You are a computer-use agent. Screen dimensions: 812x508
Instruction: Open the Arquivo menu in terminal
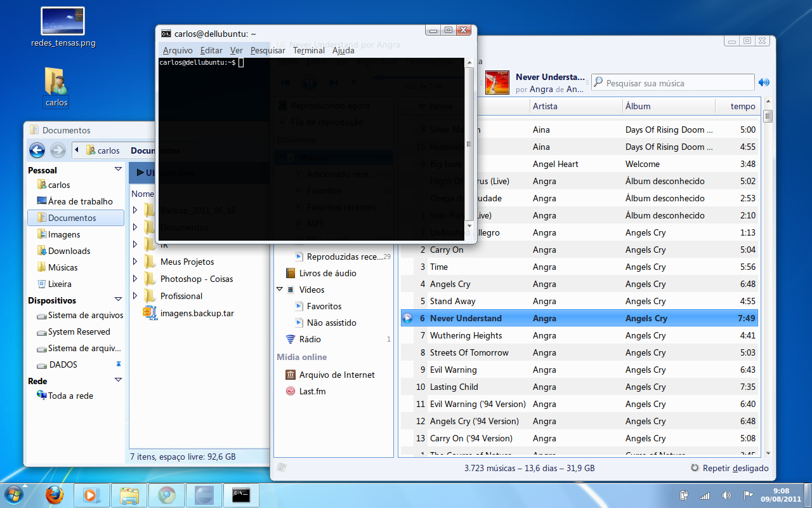pos(178,50)
